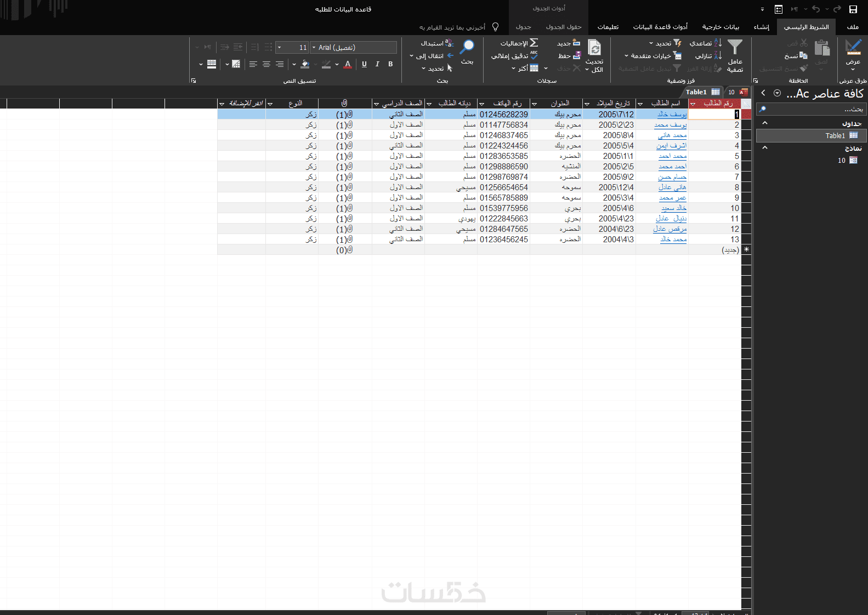Click استبدال (Replace) button

click(438, 43)
